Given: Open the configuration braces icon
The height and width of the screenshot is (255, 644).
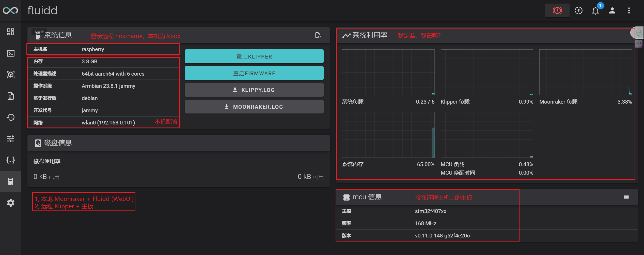Looking at the screenshot, I should click(10, 160).
